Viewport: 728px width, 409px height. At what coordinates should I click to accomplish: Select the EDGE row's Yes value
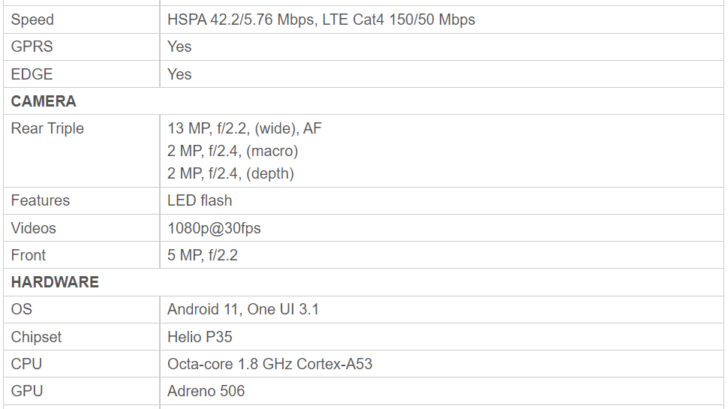click(179, 74)
